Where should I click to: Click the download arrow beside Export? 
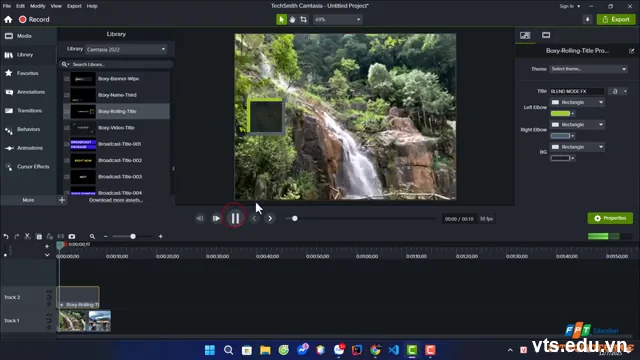[587, 19]
